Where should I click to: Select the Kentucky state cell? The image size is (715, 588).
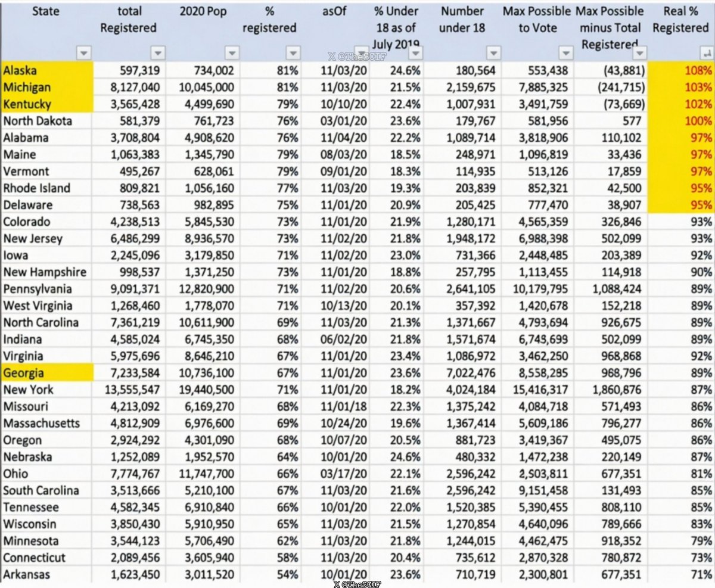click(46, 104)
